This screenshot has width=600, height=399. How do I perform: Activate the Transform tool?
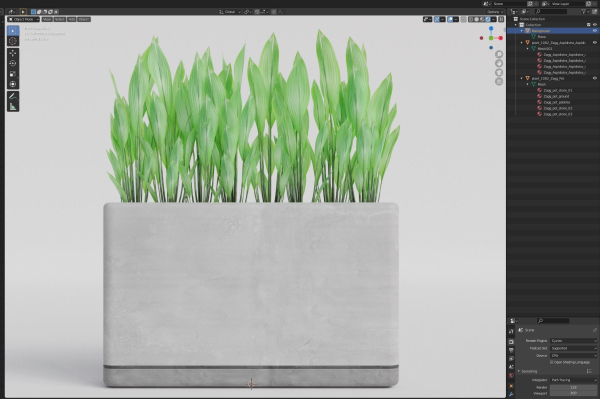point(13,84)
